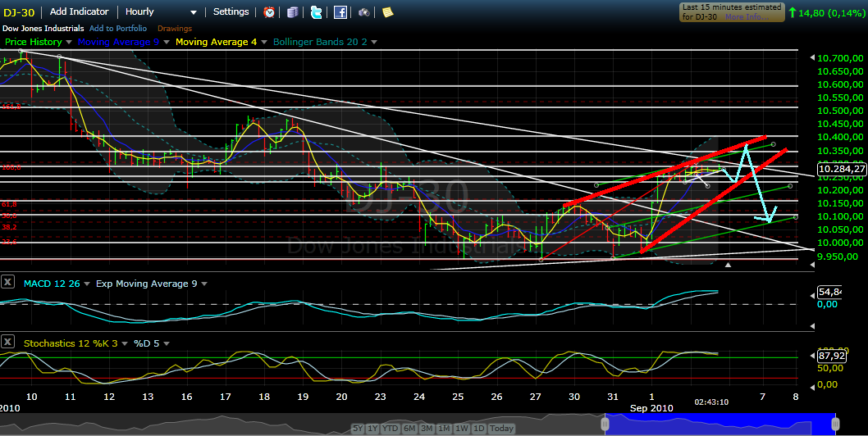Click the More Info link
Screen dimensions: 868x436
[747, 17]
